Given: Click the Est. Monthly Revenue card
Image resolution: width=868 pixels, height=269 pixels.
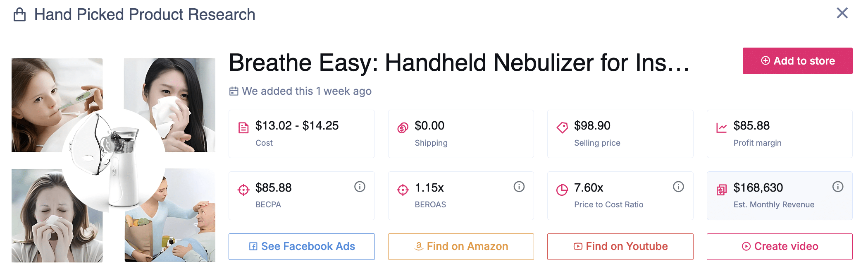Looking at the screenshot, I should [780, 196].
